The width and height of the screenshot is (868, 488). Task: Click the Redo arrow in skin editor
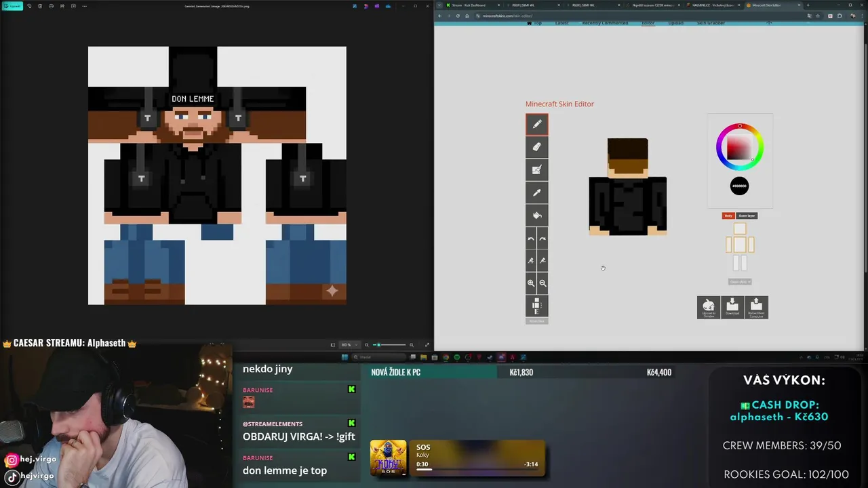542,239
